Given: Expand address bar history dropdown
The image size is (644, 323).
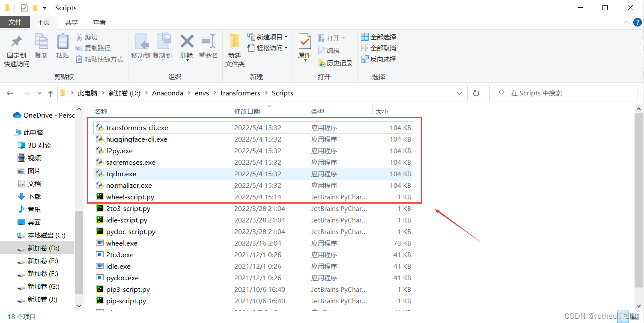Looking at the screenshot, I should (460, 93).
